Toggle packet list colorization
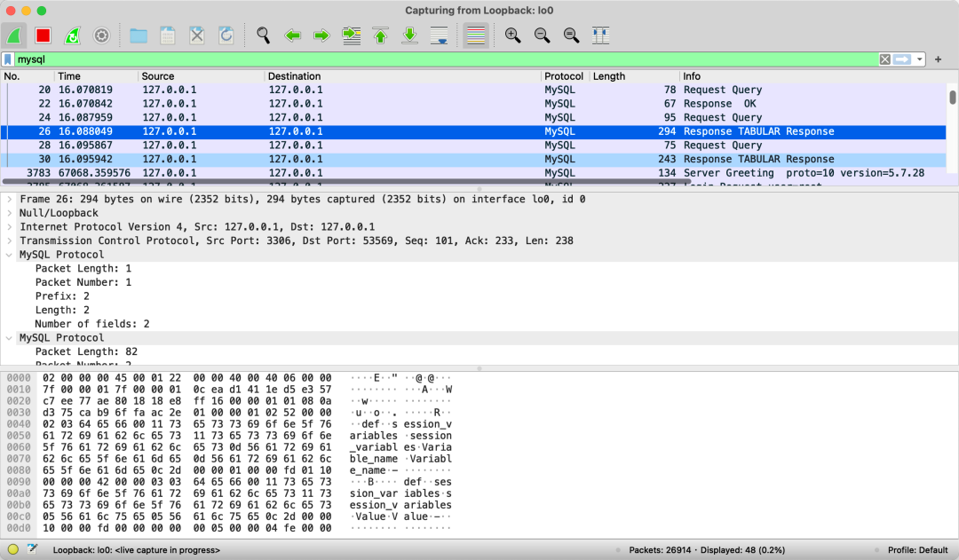The height and width of the screenshot is (560, 959). click(x=476, y=35)
